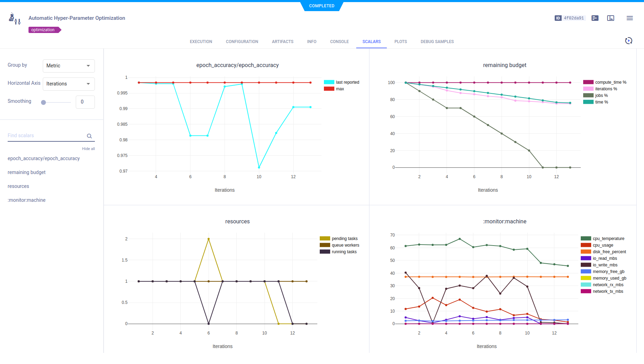Toggle the iterations % legend series
644x364 pixels.
(x=600, y=89)
